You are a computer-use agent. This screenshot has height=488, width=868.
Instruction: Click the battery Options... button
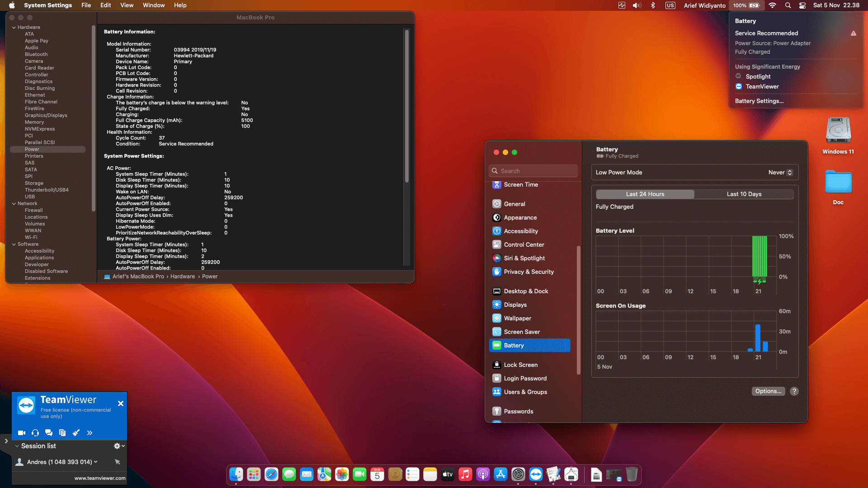coord(768,391)
